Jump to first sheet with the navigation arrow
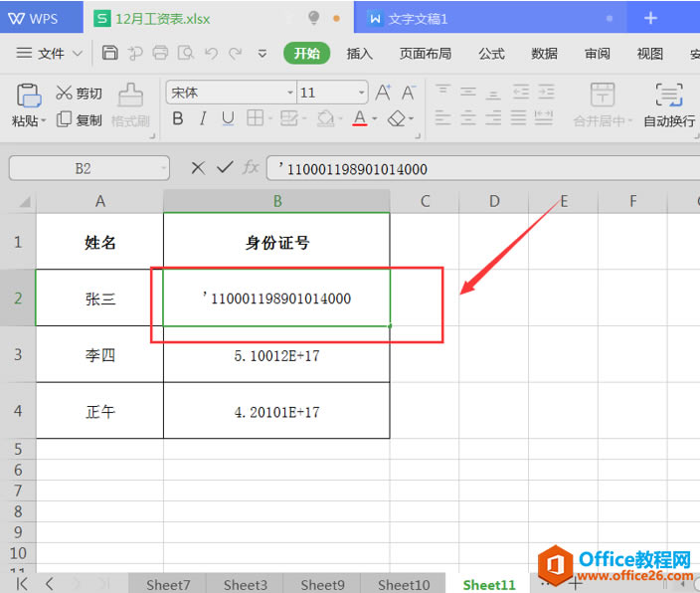 22,583
